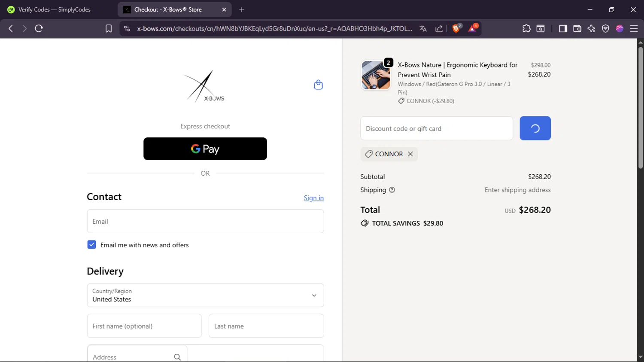The width and height of the screenshot is (644, 362).
Task: Go back with the browser back arrow
Action: (x=11, y=28)
